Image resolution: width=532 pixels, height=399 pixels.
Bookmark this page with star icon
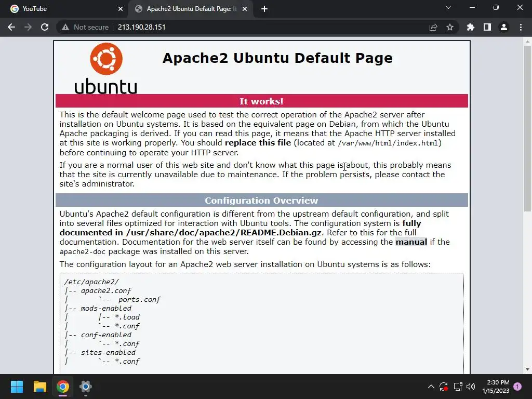click(x=450, y=27)
